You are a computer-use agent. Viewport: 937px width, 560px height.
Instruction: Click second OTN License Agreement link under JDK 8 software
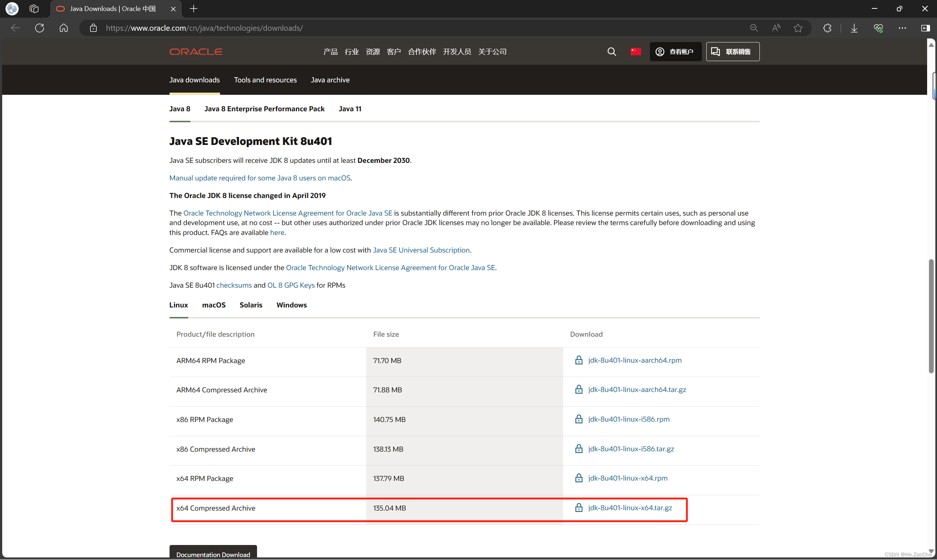390,268
